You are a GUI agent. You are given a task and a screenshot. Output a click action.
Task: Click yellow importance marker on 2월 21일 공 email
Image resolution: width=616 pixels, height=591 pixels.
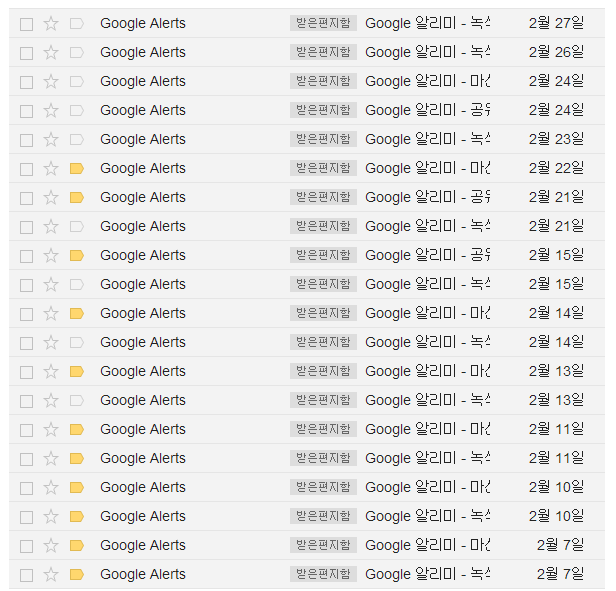tap(77, 198)
